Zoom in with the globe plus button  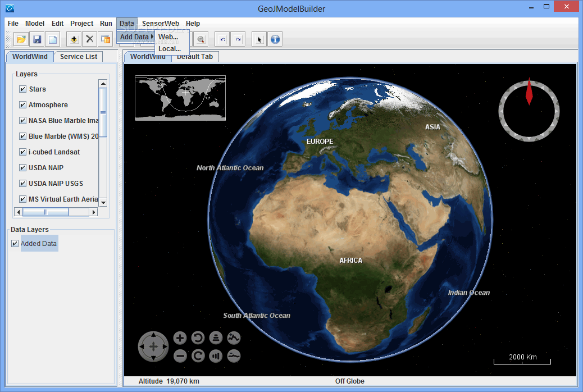(x=180, y=338)
